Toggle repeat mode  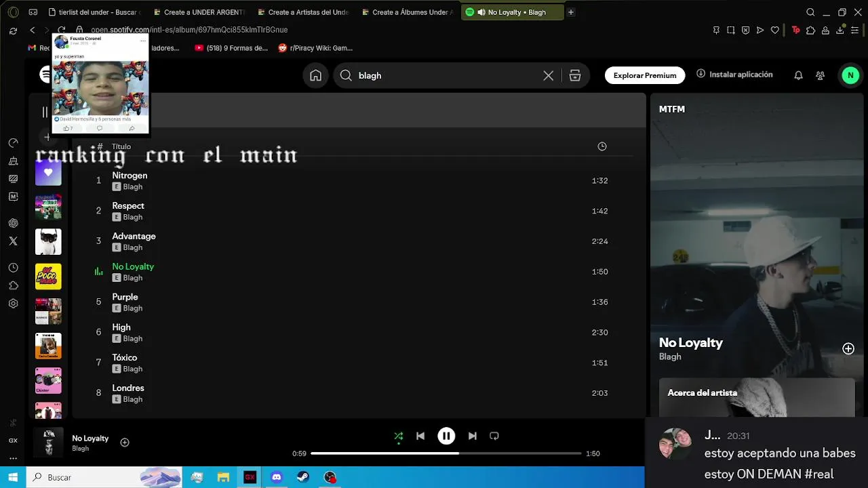[x=494, y=436]
